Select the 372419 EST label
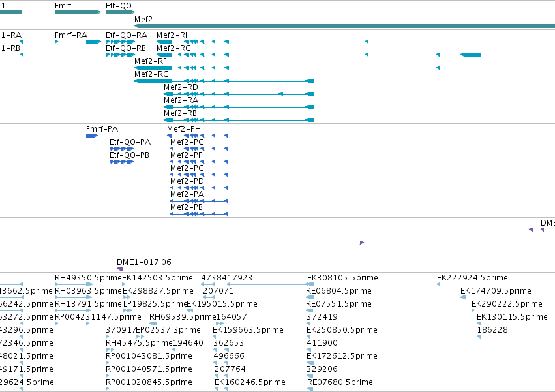 coord(322,317)
